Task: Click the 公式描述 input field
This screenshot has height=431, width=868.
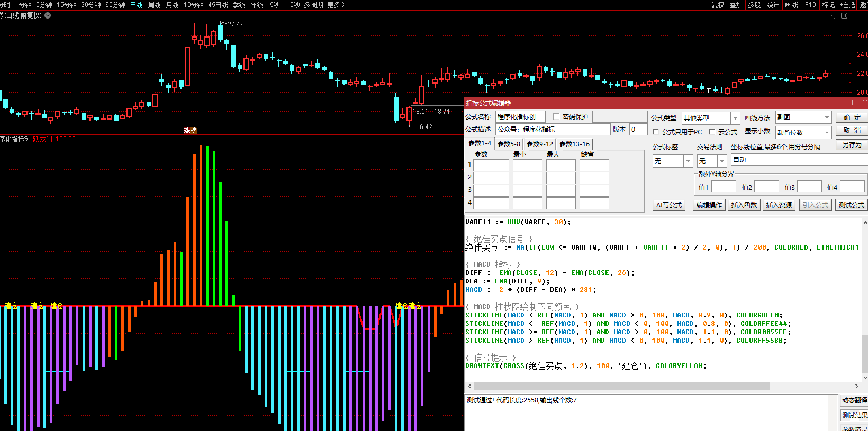Action: [x=553, y=129]
